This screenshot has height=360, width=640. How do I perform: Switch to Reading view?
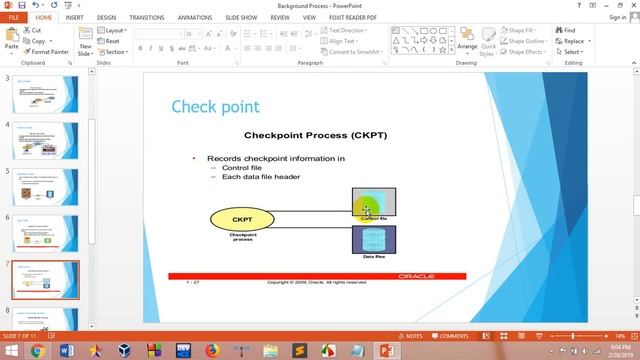click(521, 336)
